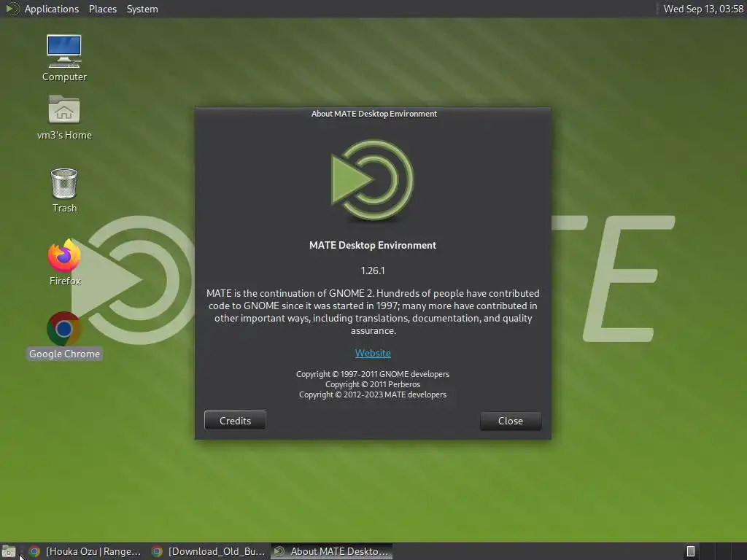Click the version number 1.26.1
Screen dimensions: 747x560
[x=373, y=271]
